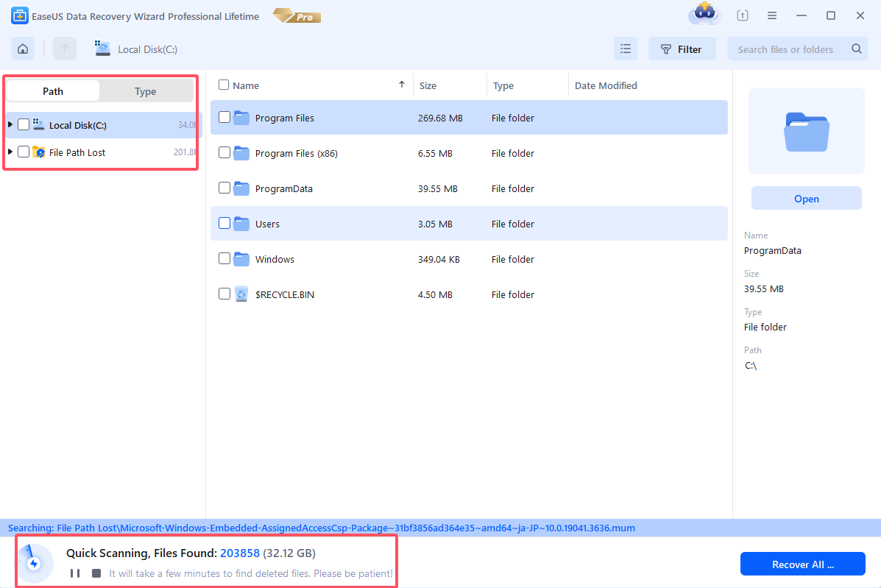
Task: Sort by the Type column header
Action: (x=503, y=85)
